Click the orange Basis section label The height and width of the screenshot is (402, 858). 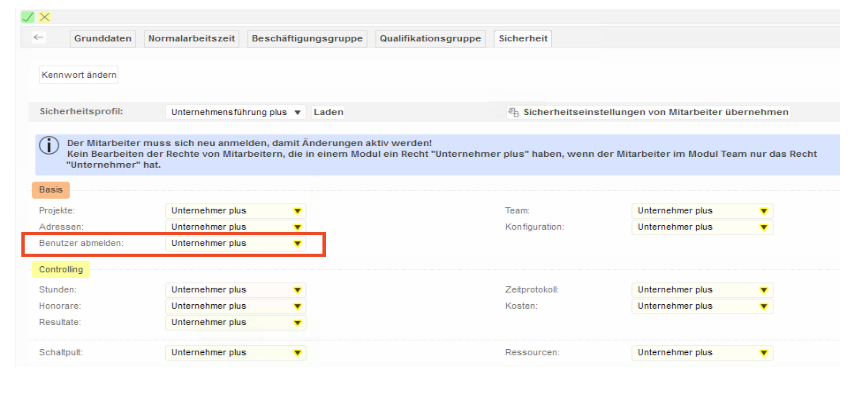pos(50,190)
